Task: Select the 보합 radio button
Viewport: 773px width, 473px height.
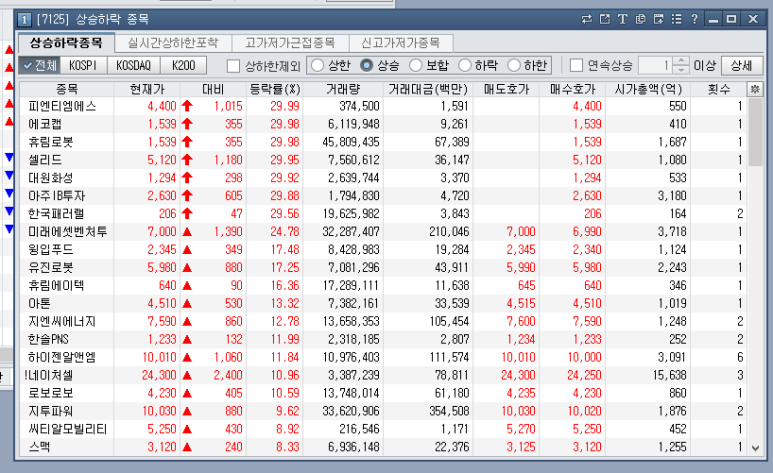Action: [x=416, y=65]
